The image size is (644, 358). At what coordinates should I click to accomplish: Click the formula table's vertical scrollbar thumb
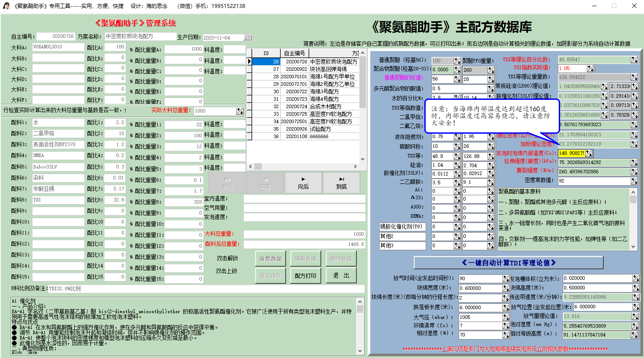point(363,83)
